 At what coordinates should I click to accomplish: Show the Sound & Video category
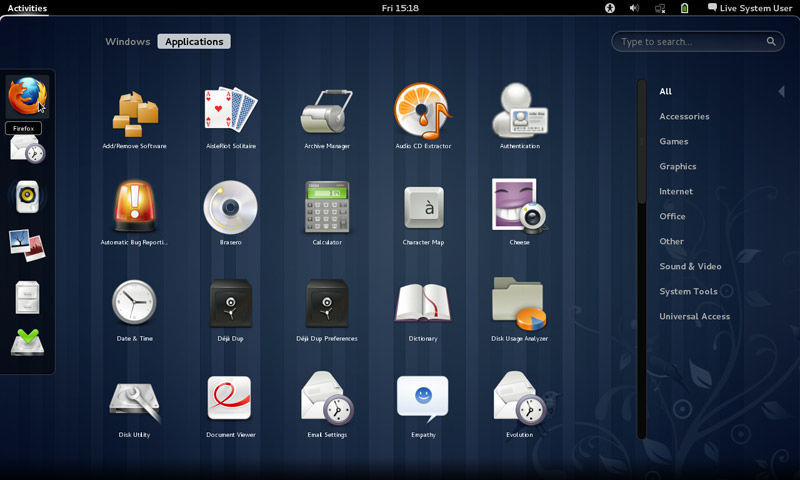(x=690, y=266)
